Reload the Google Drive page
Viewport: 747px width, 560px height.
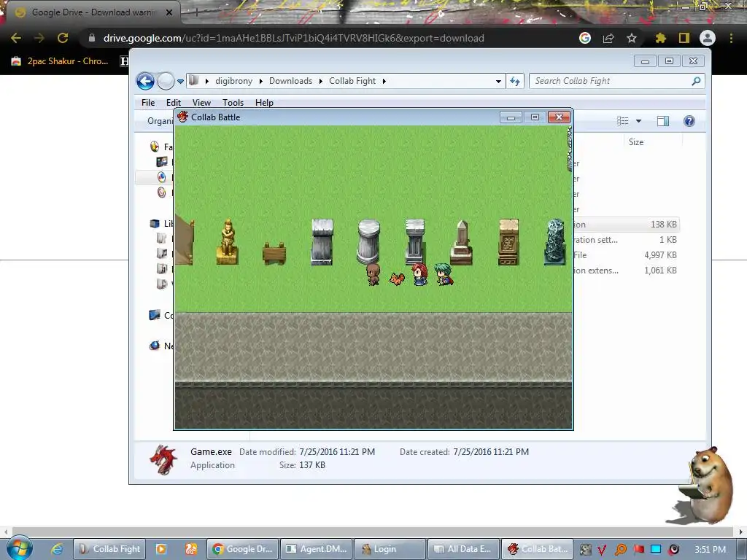click(x=63, y=38)
